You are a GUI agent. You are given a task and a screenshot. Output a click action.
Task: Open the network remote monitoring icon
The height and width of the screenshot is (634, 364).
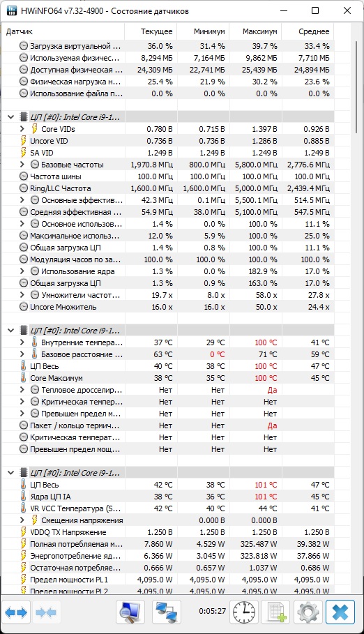(167, 612)
